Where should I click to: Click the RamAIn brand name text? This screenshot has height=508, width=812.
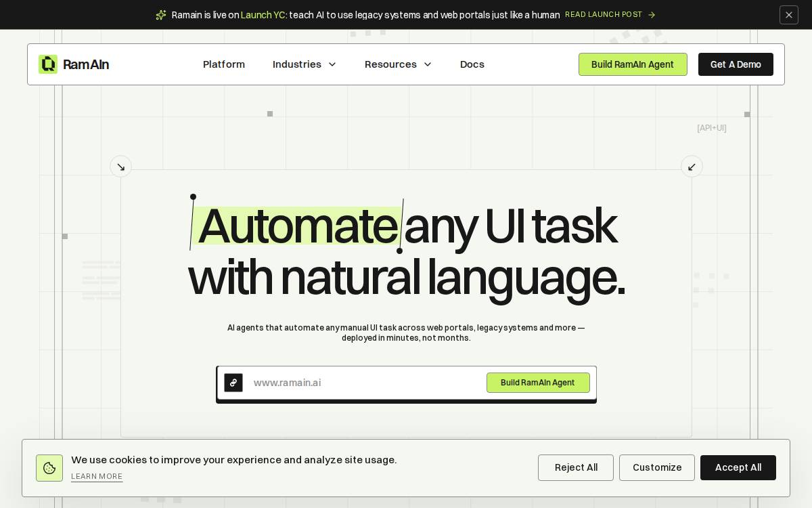click(86, 64)
